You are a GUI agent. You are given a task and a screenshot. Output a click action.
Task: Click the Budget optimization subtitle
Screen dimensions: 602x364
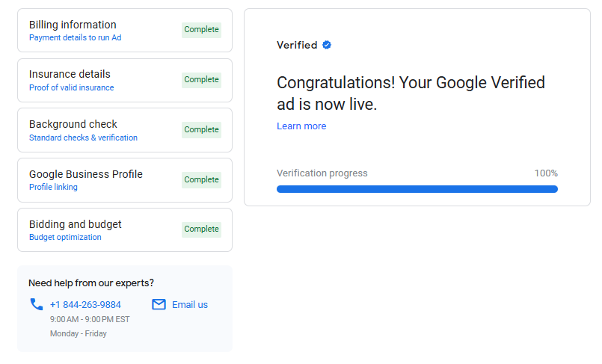click(65, 237)
